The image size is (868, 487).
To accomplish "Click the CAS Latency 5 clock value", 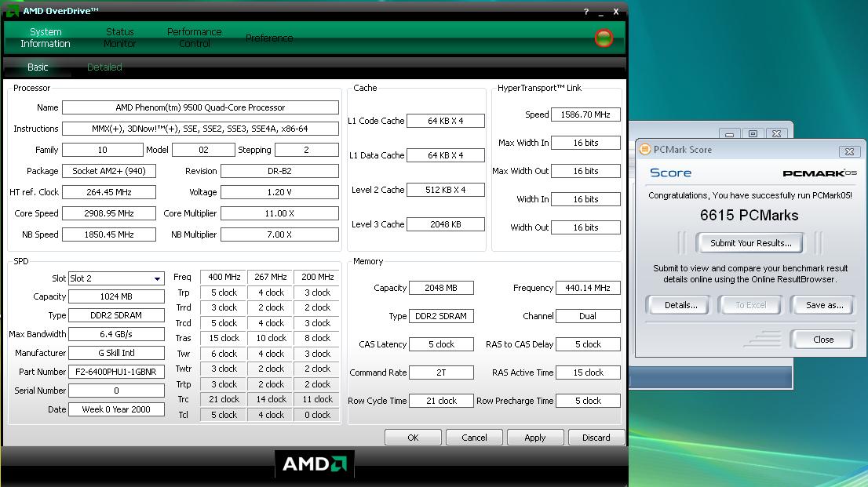I will point(441,344).
